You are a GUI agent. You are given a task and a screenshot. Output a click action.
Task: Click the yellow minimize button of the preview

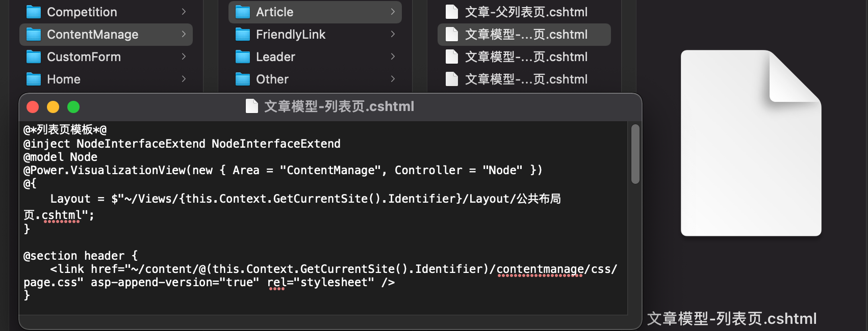point(53,107)
